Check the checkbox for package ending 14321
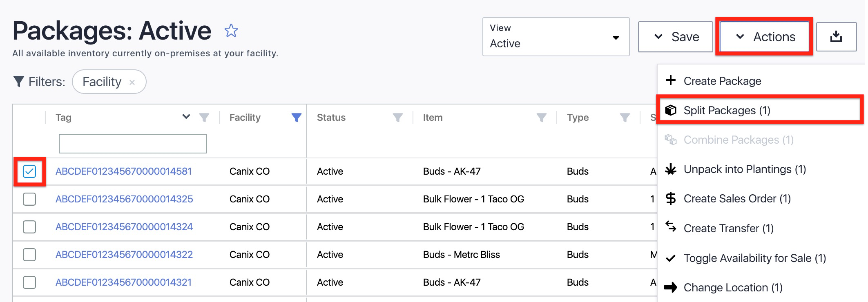The image size is (868, 302). click(29, 282)
